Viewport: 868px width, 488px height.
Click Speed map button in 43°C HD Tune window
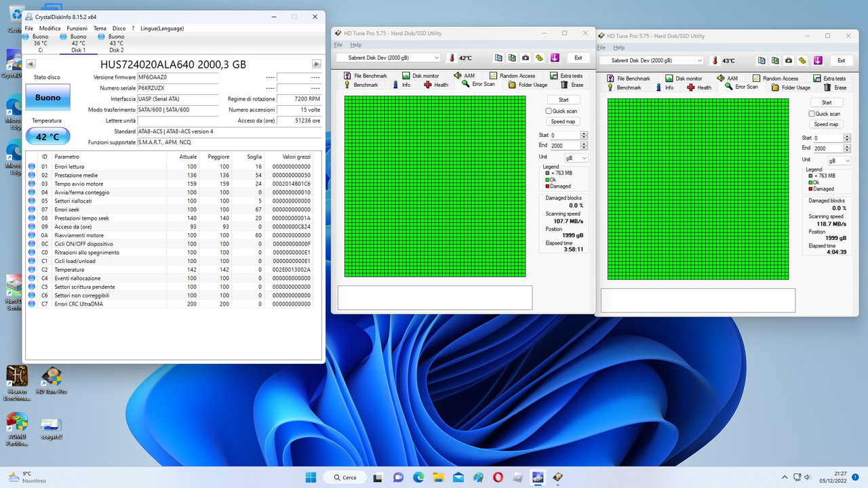[x=827, y=125]
